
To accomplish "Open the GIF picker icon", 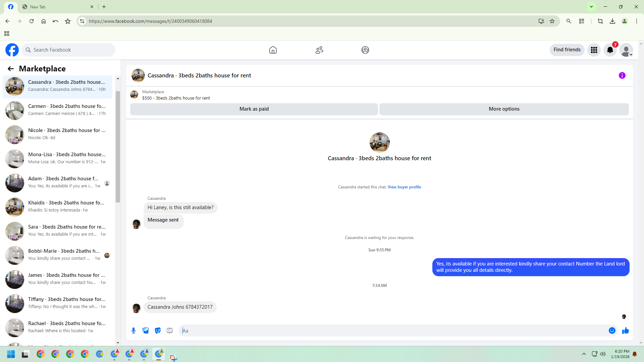I will (x=170, y=330).
